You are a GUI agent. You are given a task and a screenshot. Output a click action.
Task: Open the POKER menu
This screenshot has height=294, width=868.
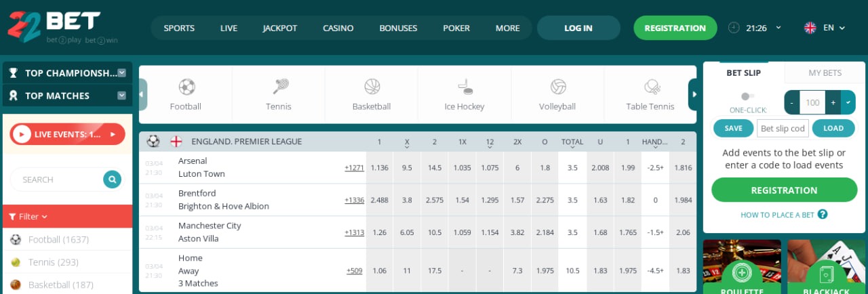456,28
